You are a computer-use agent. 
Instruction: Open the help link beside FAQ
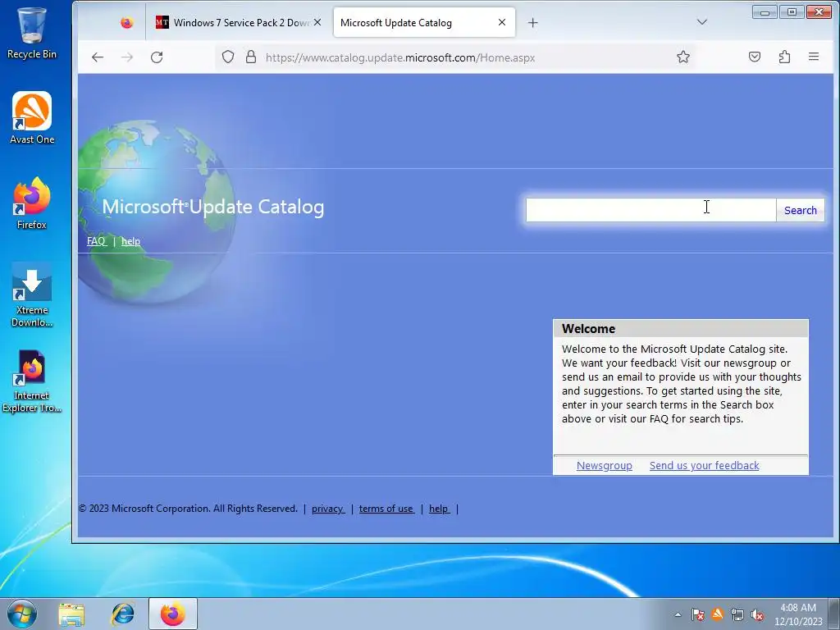coord(130,241)
